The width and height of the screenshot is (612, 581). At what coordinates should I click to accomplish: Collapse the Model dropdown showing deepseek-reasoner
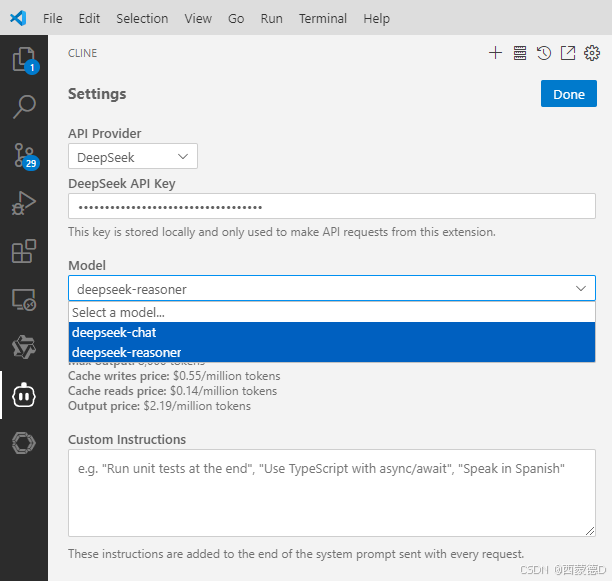pyautogui.click(x=332, y=288)
